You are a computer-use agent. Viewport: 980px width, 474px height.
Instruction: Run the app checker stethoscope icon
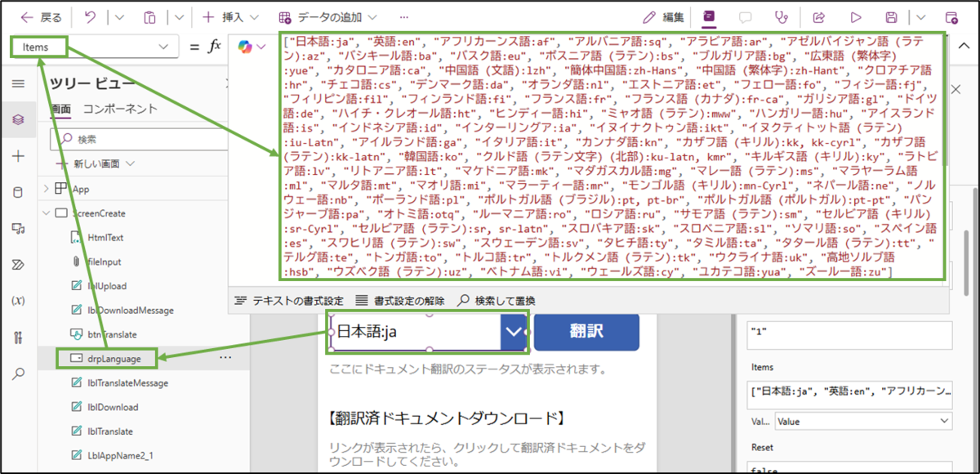click(x=782, y=16)
